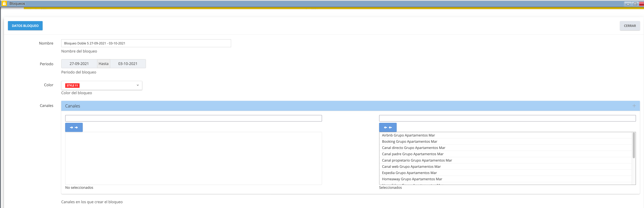Screen dimensions: 644x208
Task: Click the STYLE 11 red color badge
Action: [72, 85]
